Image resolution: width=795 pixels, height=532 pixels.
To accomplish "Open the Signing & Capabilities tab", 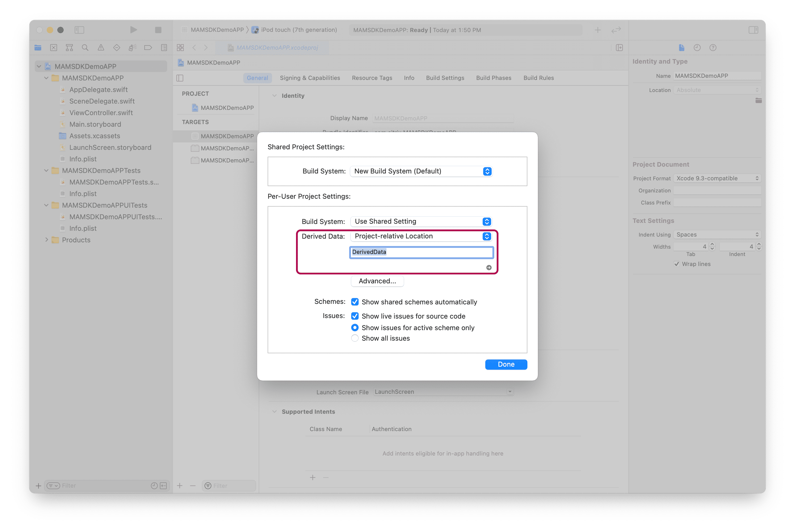I will [310, 78].
